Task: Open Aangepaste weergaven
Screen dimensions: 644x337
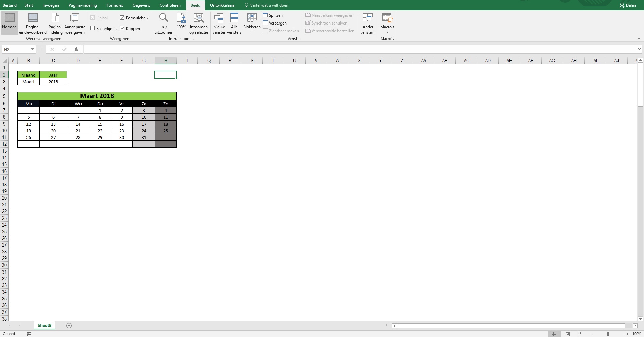Action: click(75, 23)
